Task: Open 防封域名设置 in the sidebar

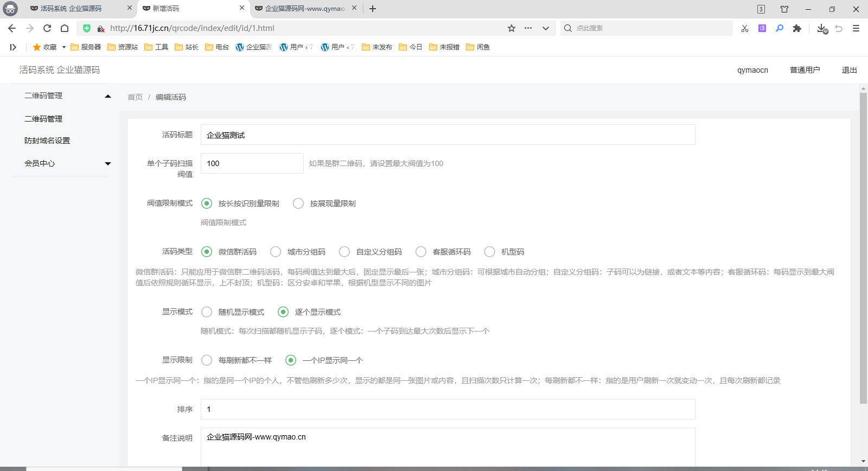Action: [x=47, y=141]
